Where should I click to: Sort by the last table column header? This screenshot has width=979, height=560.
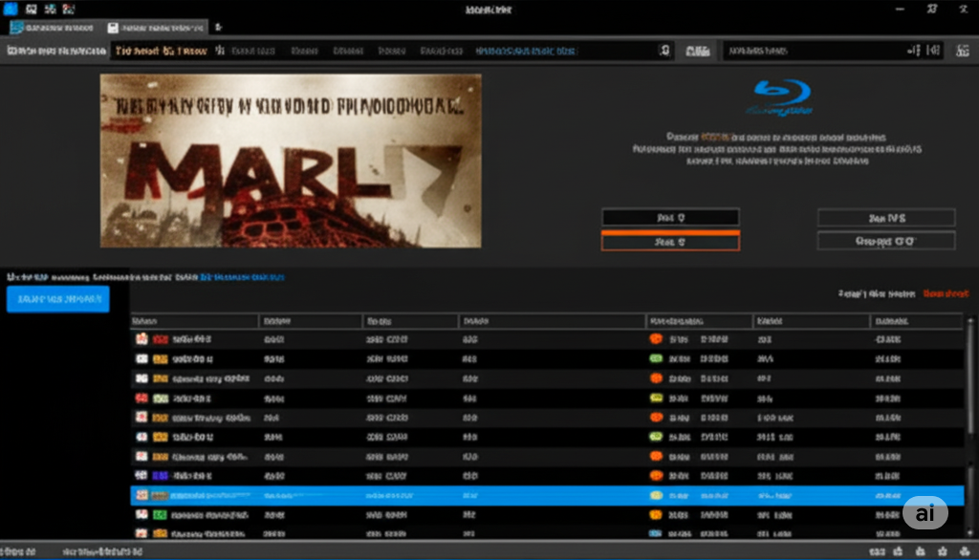tap(915, 321)
